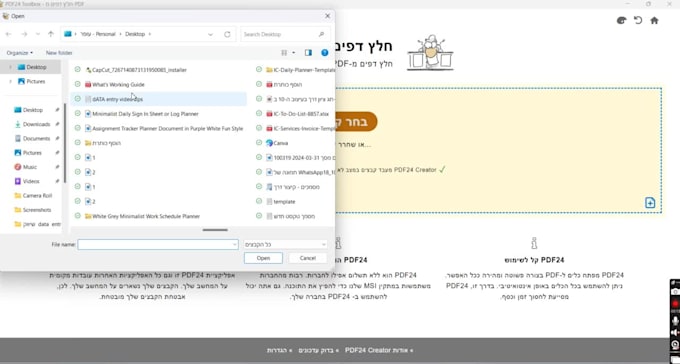Go to PDF24 home icon
The image size is (680, 364).
coord(654,20)
